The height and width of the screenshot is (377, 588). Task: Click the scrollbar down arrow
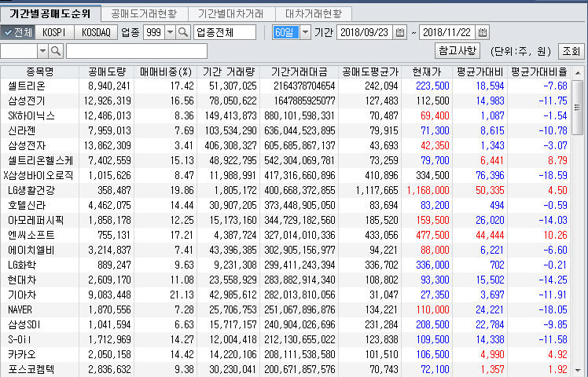tap(579, 370)
